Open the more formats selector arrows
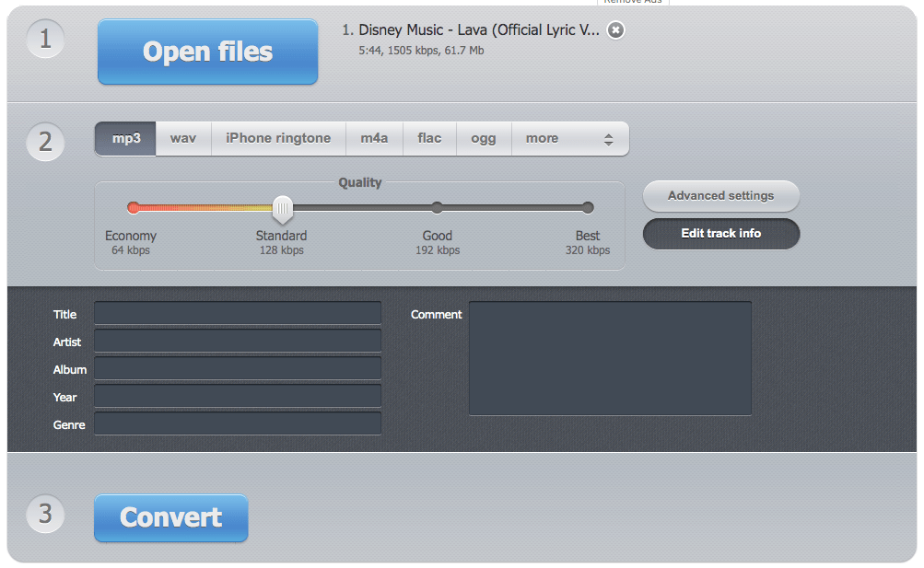Image resolution: width=924 pixels, height=568 pixels. (x=608, y=138)
